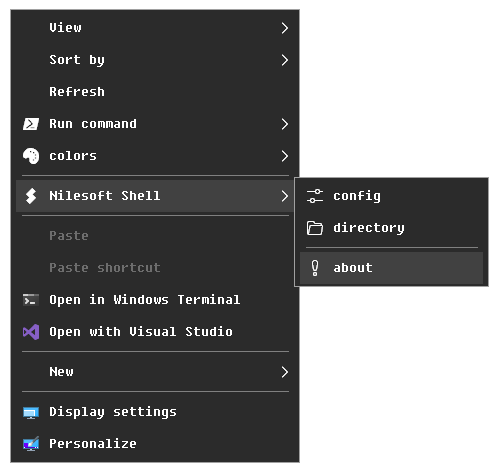Expand the Sort by submenu arrow
The width and height of the screenshot is (499, 473).
tap(284, 60)
